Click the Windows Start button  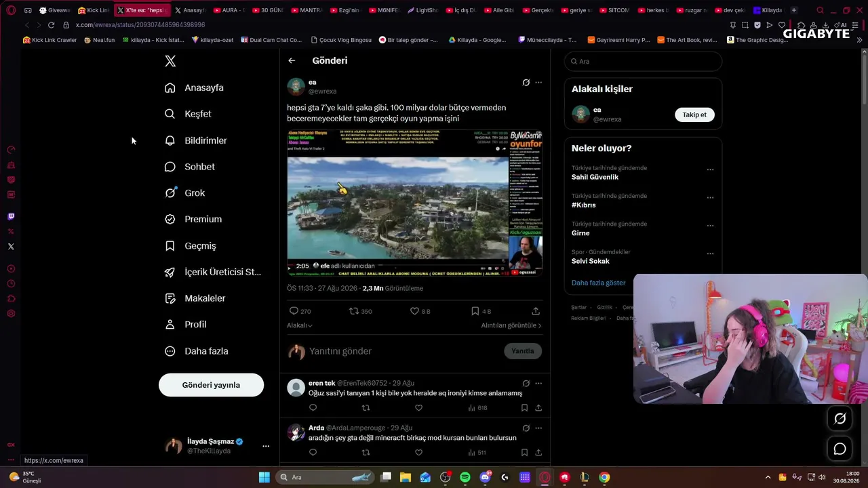tap(264, 477)
